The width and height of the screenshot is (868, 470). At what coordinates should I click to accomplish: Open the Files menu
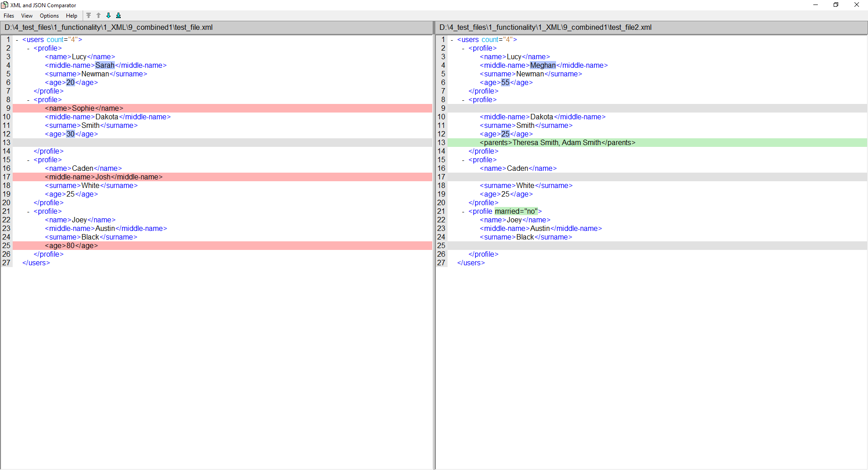tap(9, 16)
